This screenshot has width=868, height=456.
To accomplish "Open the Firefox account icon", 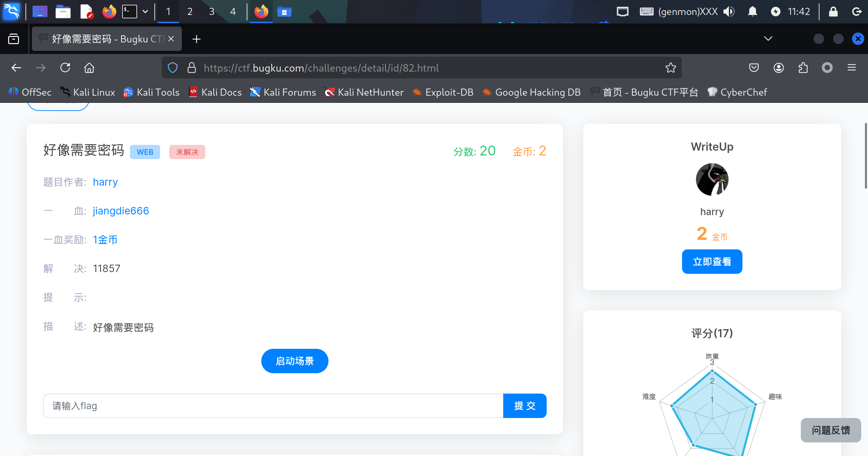I will [779, 68].
